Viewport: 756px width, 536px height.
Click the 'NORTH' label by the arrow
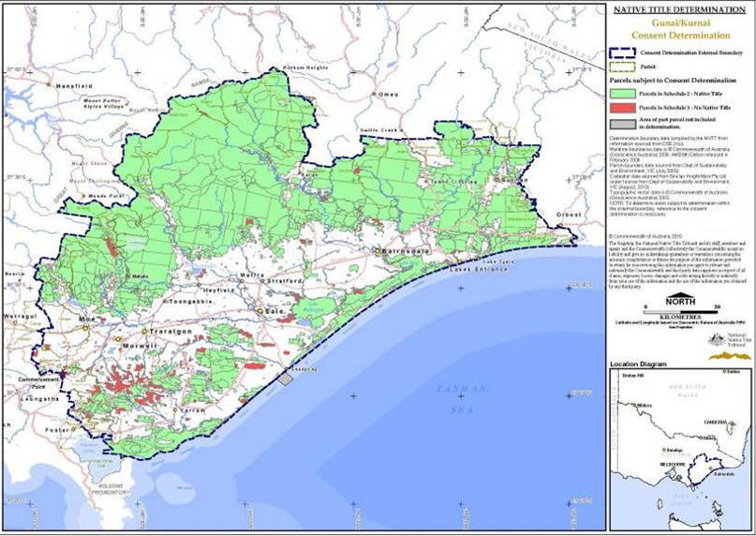click(680, 302)
